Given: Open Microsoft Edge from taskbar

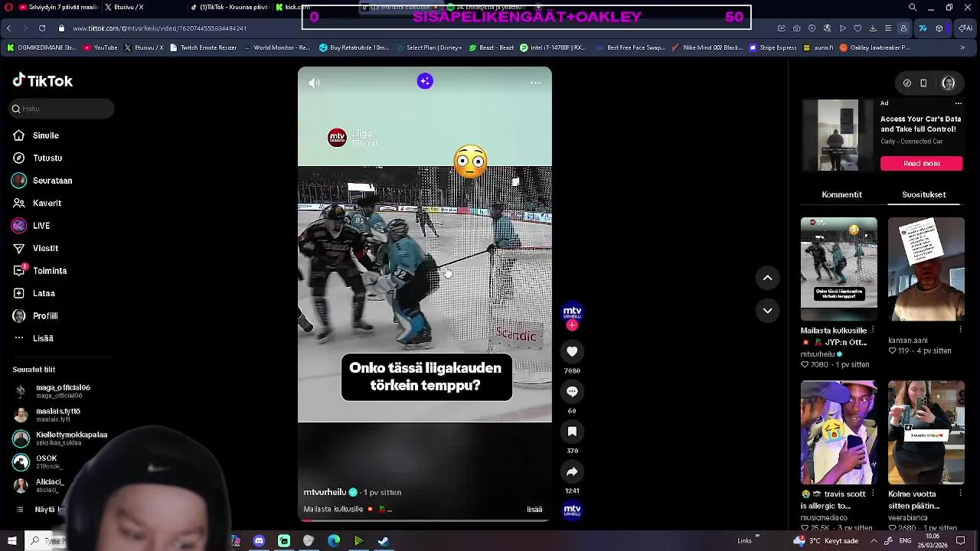Looking at the screenshot, I should 334,541.
